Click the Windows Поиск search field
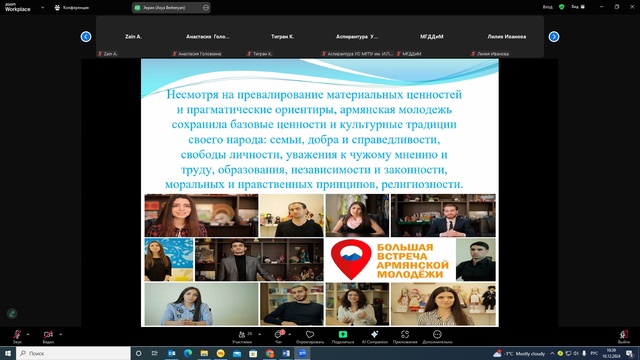This screenshot has height=360, width=640. coord(73,353)
